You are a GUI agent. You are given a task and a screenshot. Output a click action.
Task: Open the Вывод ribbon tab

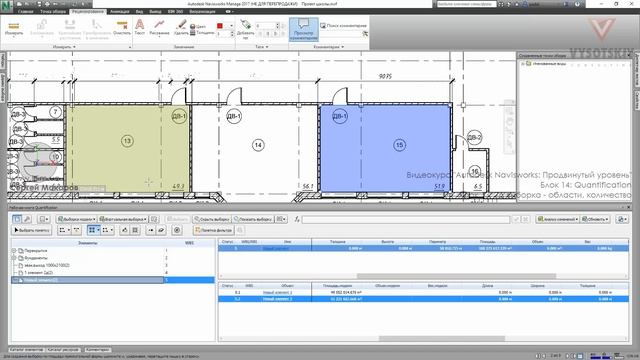155,12
